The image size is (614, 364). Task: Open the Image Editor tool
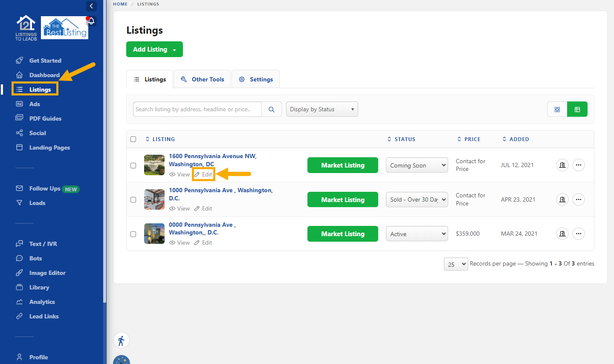47,272
